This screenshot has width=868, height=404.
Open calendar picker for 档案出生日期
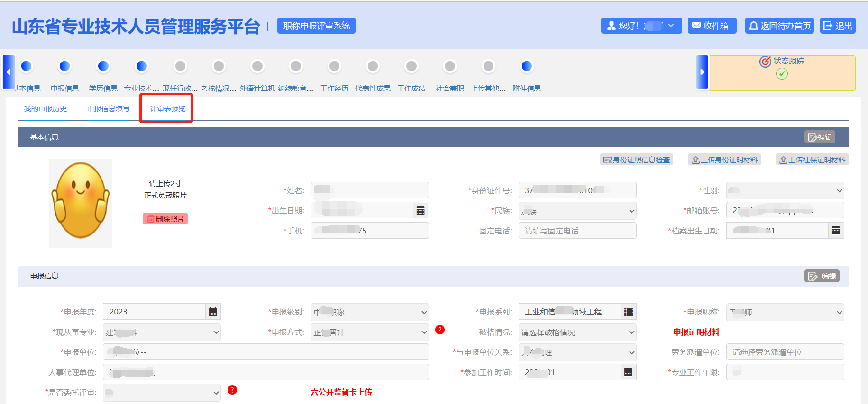[836, 231]
